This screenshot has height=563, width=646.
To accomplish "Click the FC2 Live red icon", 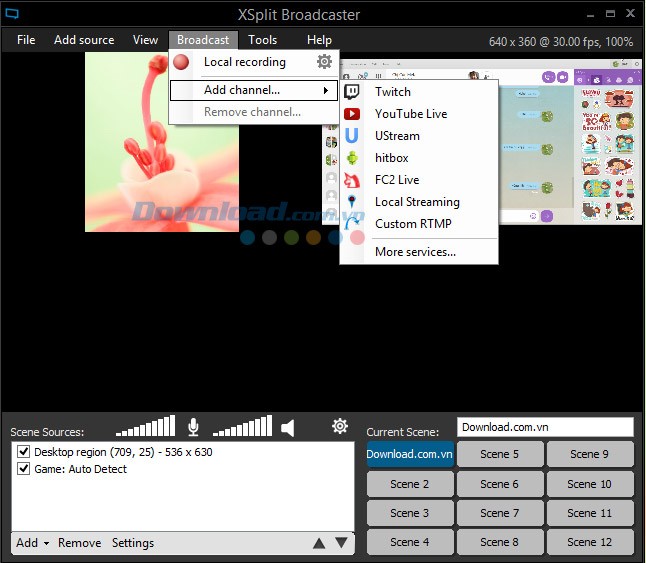I will tap(352, 180).
